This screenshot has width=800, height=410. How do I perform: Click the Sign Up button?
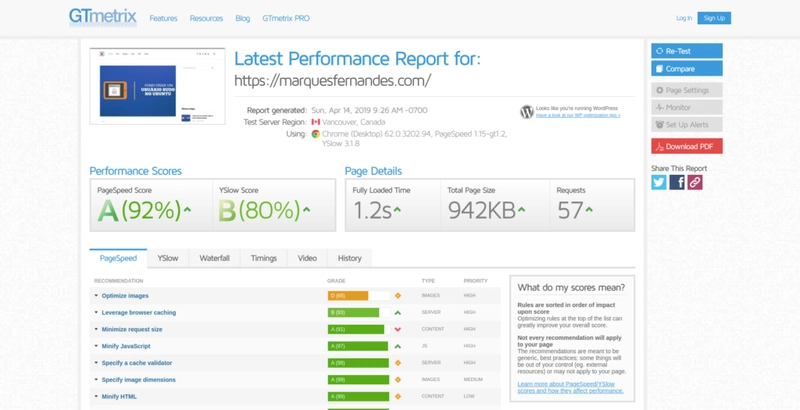(x=714, y=18)
